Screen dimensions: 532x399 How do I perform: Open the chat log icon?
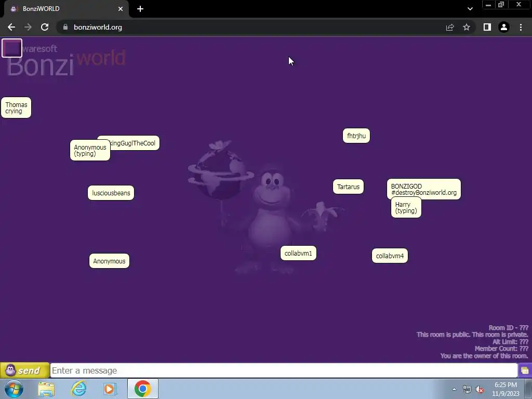click(x=525, y=370)
